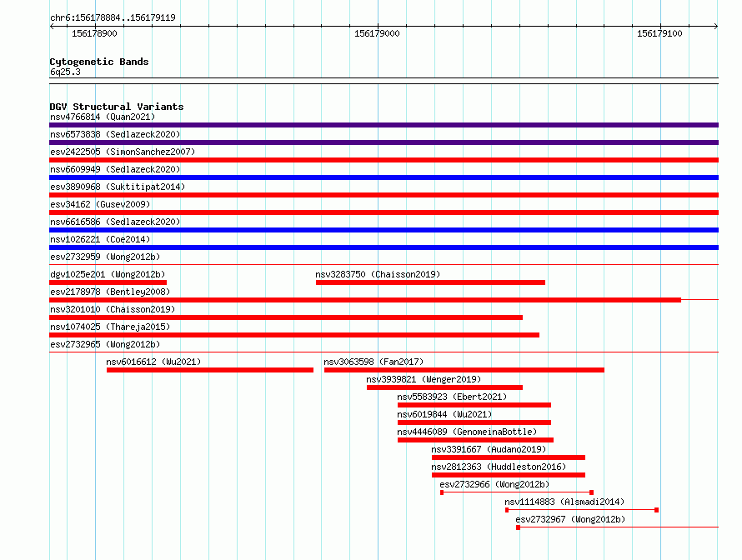Click nsv6016612 (Wu2021) label
The height and width of the screenshot is (560, 742).
[153, 362]
